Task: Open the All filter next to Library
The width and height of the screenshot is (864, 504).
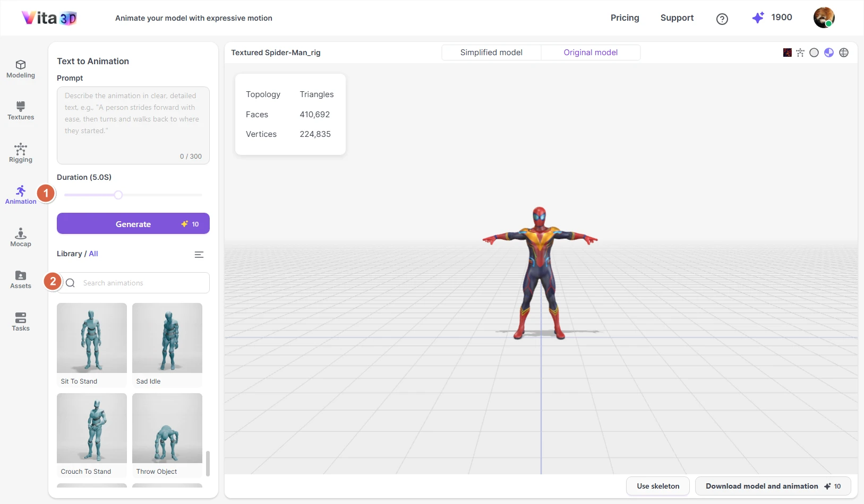Action: 93,254
